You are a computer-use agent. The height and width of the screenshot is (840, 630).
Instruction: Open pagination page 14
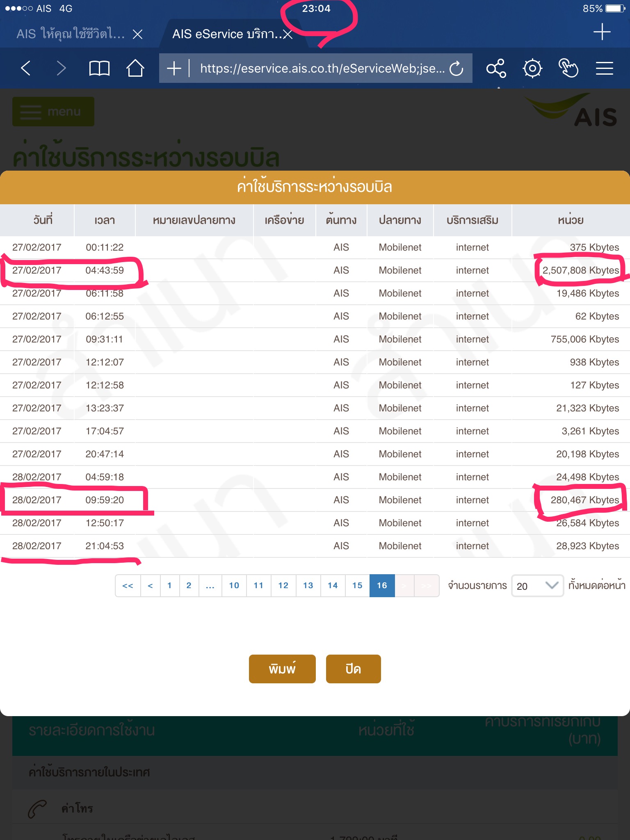(333, 586)
